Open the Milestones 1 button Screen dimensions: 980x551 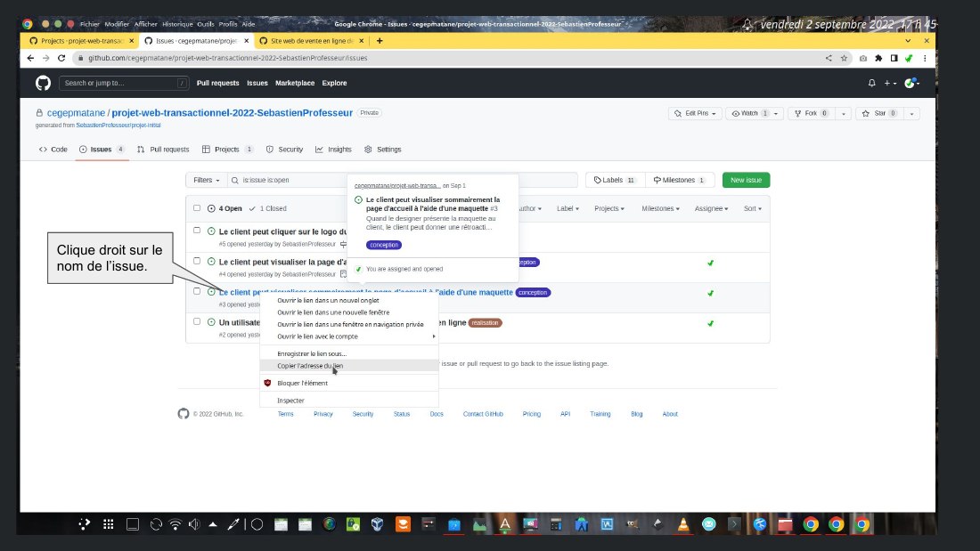click(680, 180)
